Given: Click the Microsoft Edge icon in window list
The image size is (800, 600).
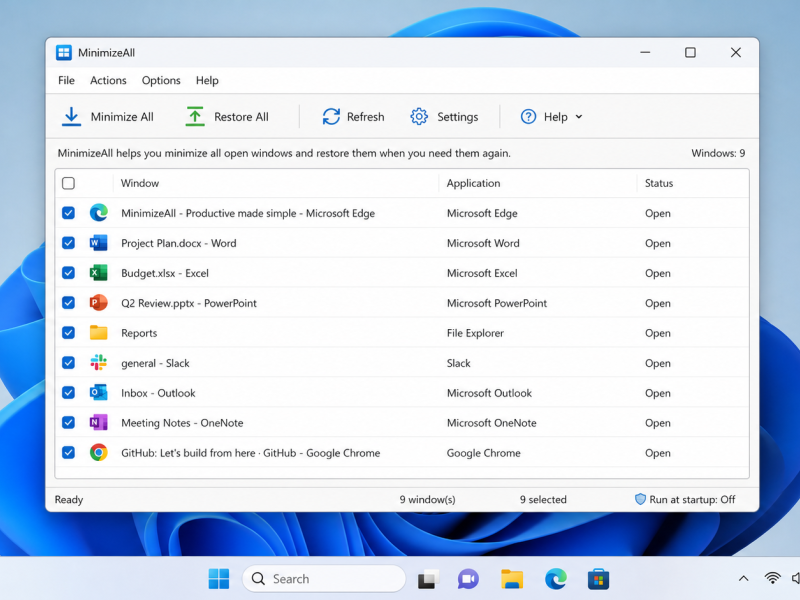Looking at the screenshot, I should coord(98,213).
